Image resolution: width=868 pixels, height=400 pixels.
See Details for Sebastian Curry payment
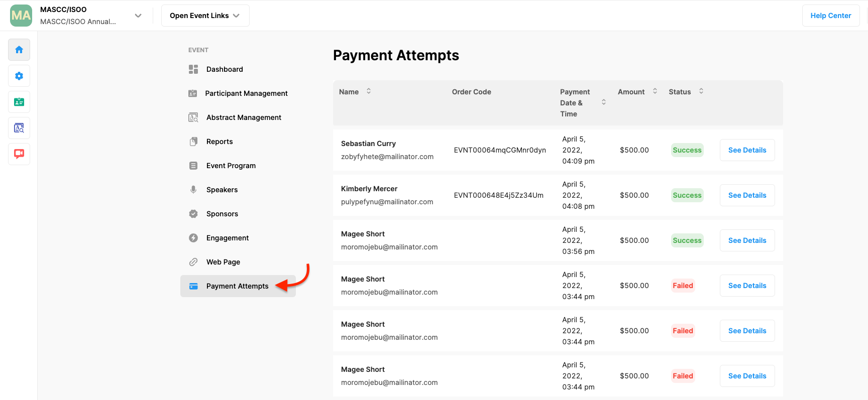tap(747, 150)
